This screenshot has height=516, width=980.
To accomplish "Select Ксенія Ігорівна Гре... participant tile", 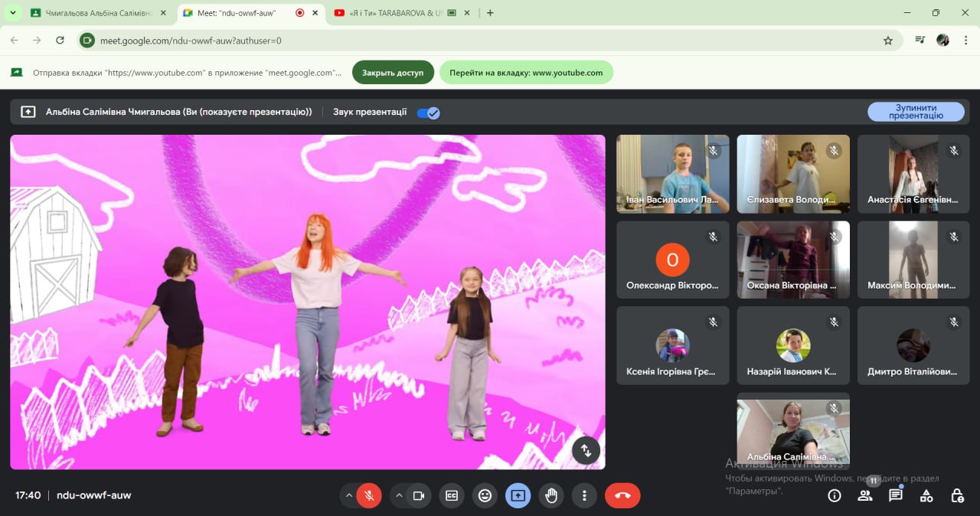I will [x=673, y=345].
